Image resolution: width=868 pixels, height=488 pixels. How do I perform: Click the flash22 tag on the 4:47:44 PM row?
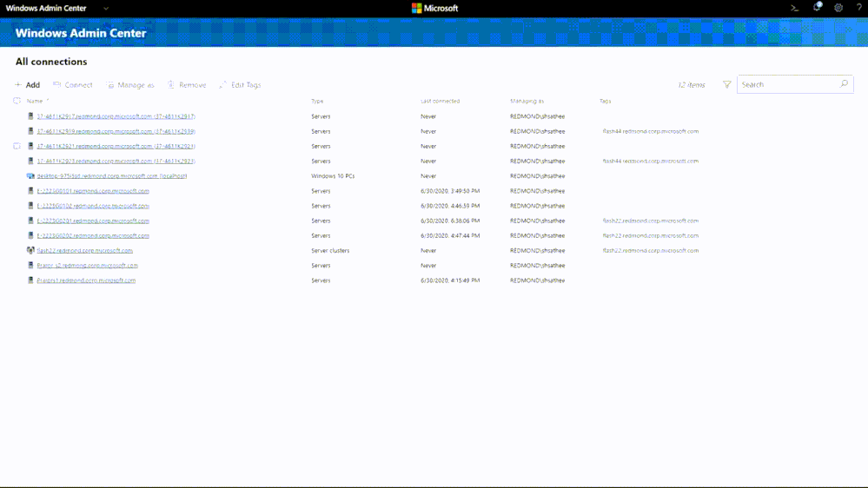[x=651, y=235]
